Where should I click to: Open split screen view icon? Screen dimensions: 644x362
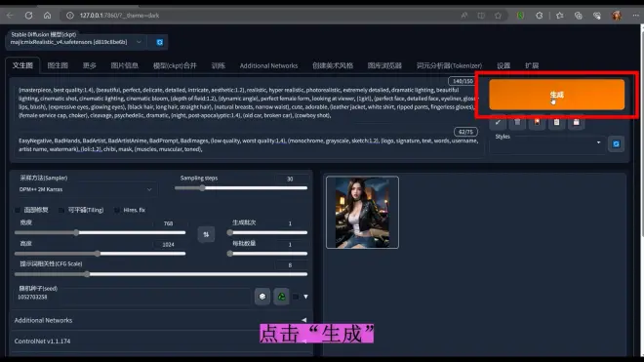click(481, 16)
